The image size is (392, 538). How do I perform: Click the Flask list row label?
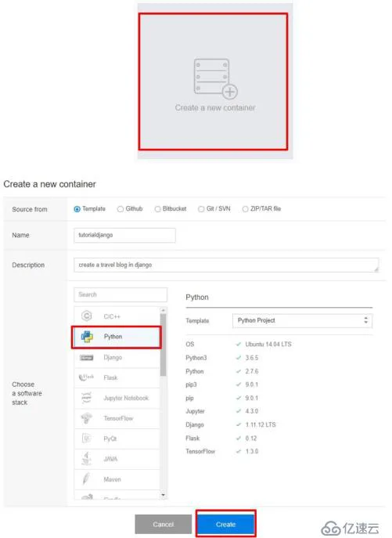110,377
